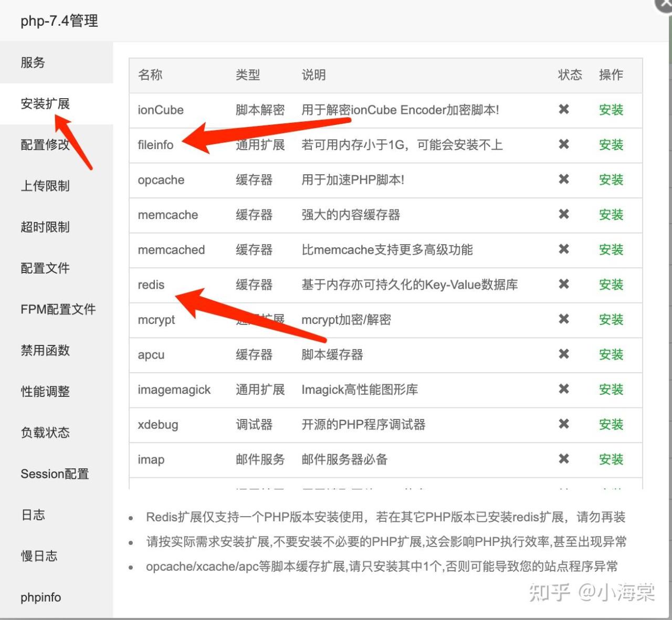Select the FPM配置文件 tab
Screen dimensions: 672x620
(x=58, y=309)
